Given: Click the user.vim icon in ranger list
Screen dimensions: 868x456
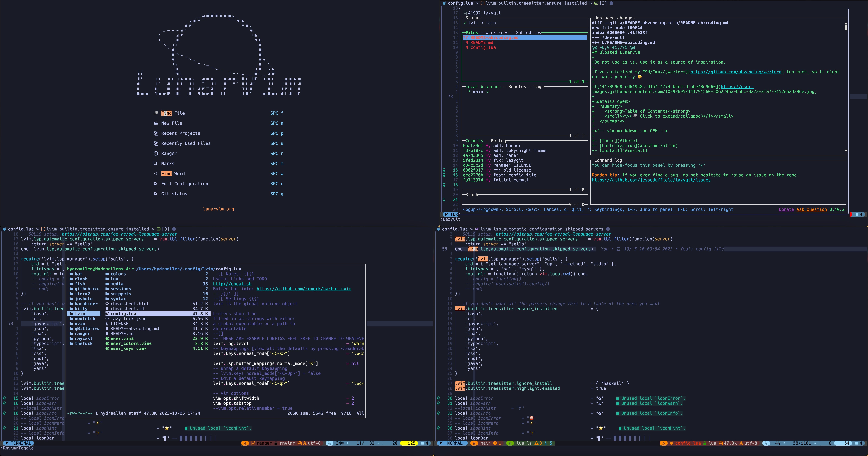Looking at the screenshot, I should [107, 339].
